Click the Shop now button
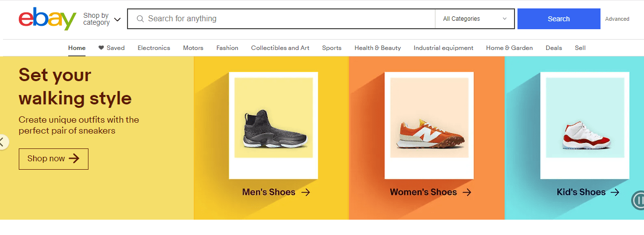Image resolution: width=644 pixels, height=235 pixels. point(53,159)
